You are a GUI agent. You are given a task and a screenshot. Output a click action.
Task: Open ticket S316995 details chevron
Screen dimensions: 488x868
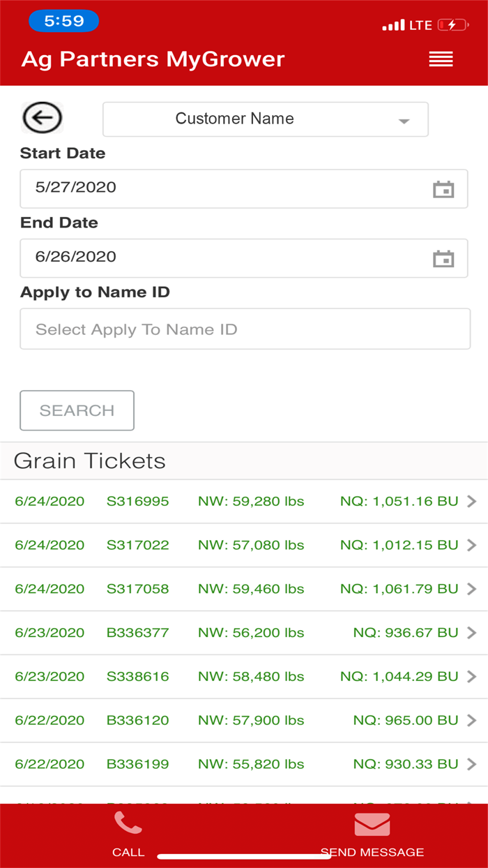471,501
